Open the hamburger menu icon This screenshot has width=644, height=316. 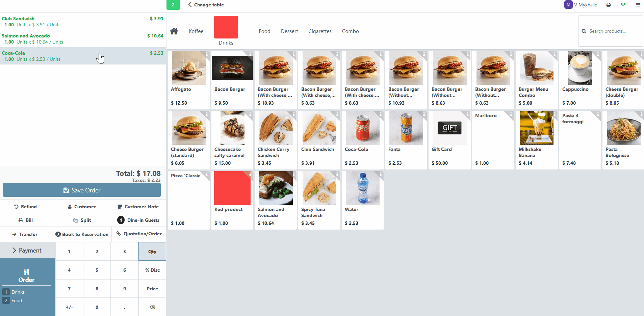[638, 5]
